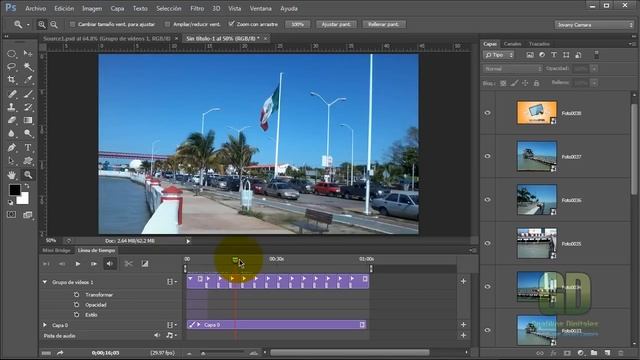640x360 pixels.
Task: Toggle the Transformar keyframe stopwatch
Action: pos(76,294)
